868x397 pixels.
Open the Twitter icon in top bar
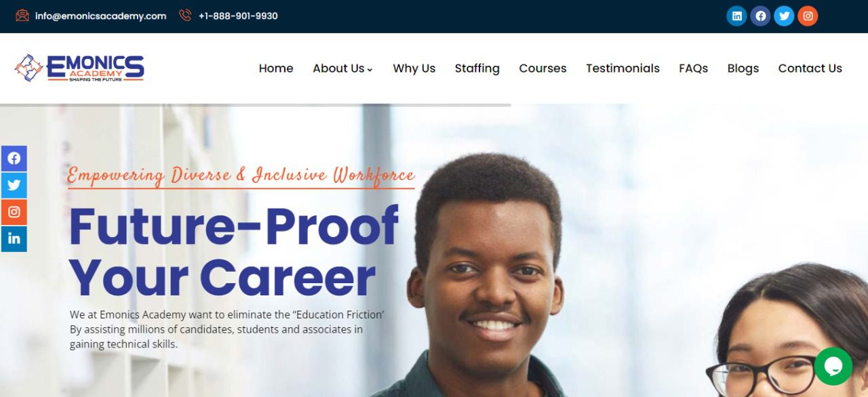(x=784, y=16)
